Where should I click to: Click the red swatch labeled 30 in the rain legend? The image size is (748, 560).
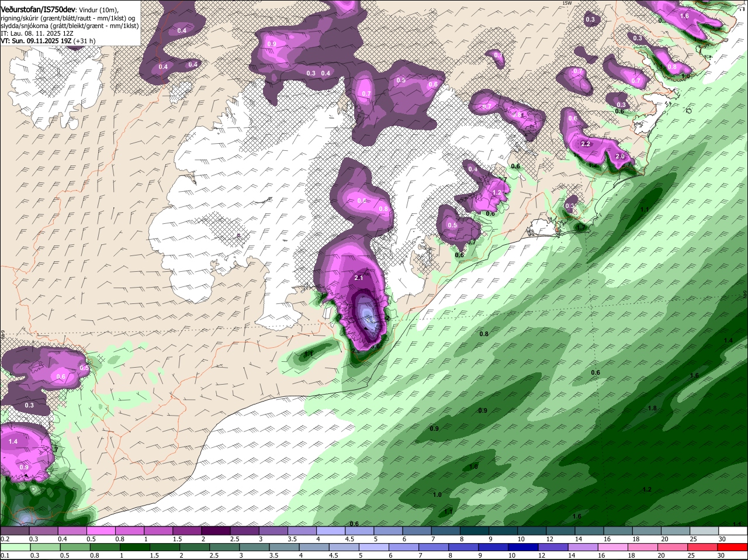coord(733,547)
